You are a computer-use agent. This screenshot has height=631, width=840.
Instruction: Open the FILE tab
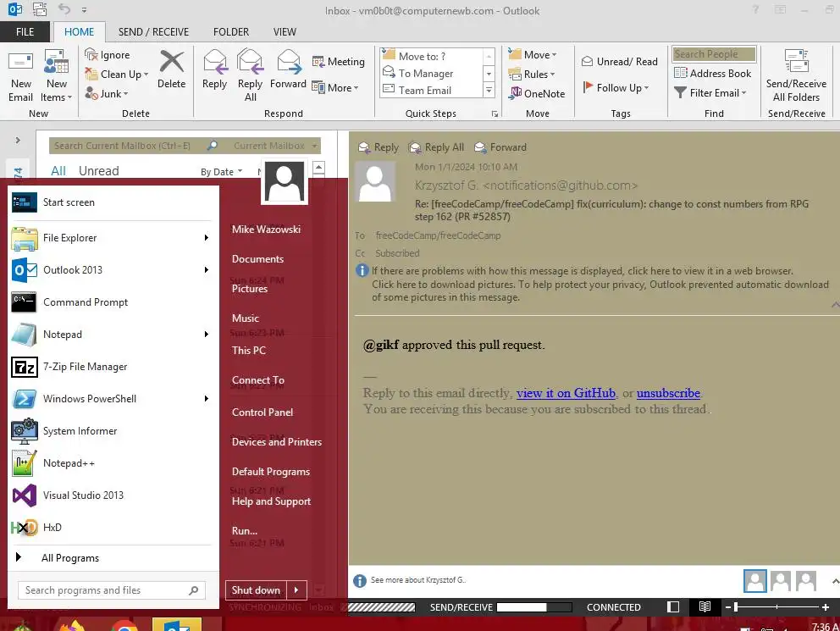coord(25,32)
